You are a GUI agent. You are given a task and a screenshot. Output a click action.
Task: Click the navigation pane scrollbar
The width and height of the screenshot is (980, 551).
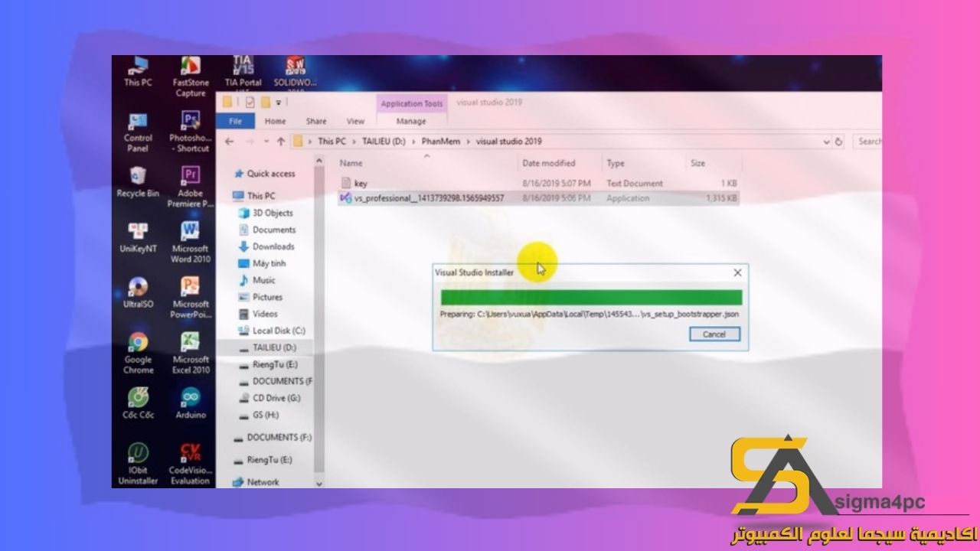coord(319,318)
